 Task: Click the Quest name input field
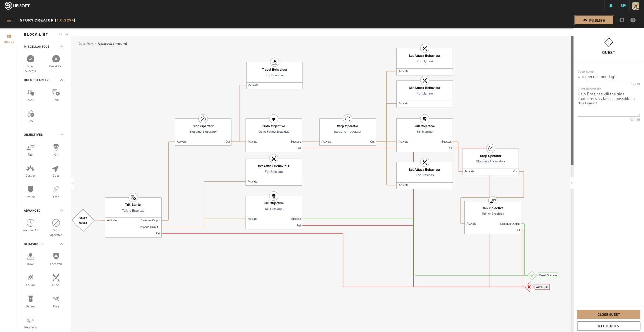point(609,77)
